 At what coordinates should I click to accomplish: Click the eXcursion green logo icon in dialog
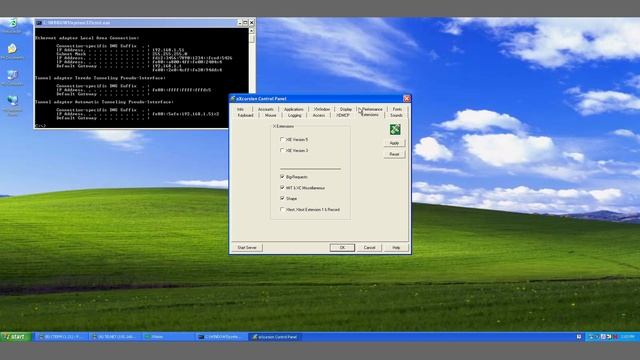tap(395, 129)
